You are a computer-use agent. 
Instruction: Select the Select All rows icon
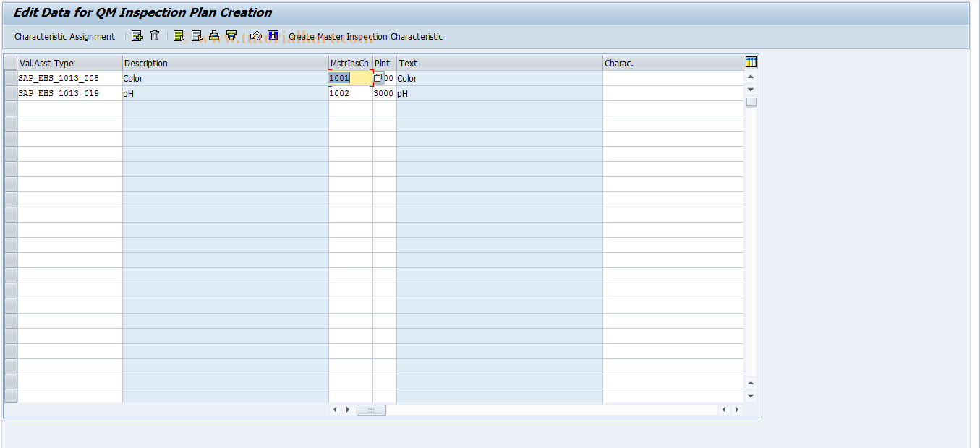179,35
